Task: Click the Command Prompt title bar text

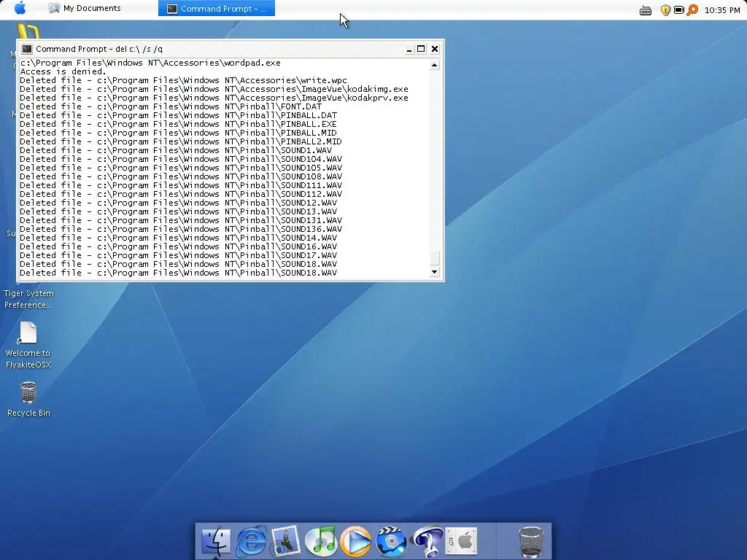Action: pyautogui.click(x=99, y=49)
